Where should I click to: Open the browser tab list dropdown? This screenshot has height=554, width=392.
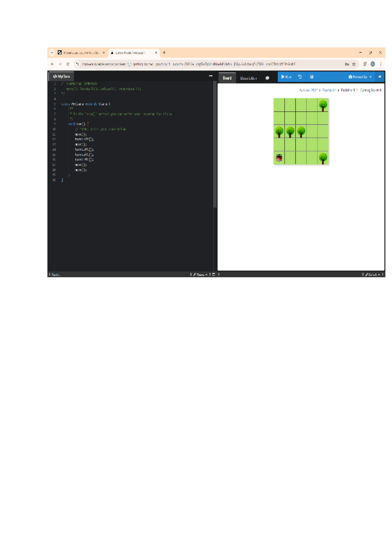(x=52, y=53)
